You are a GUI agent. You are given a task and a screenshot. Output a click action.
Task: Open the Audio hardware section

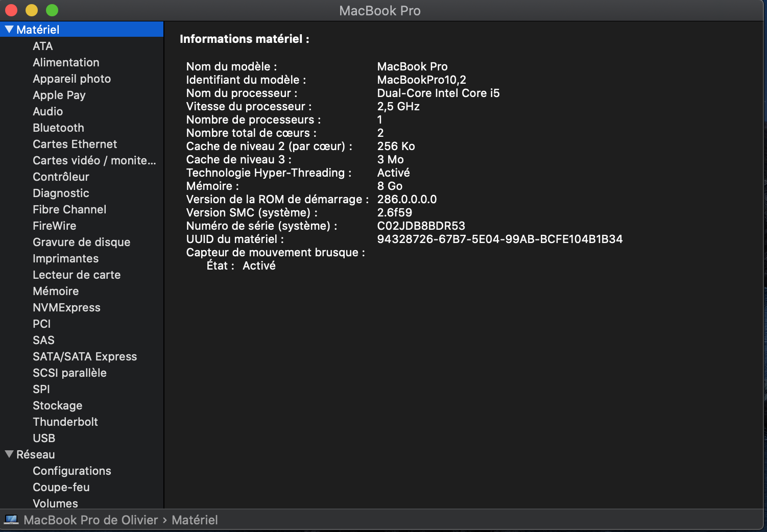[47, 111]
